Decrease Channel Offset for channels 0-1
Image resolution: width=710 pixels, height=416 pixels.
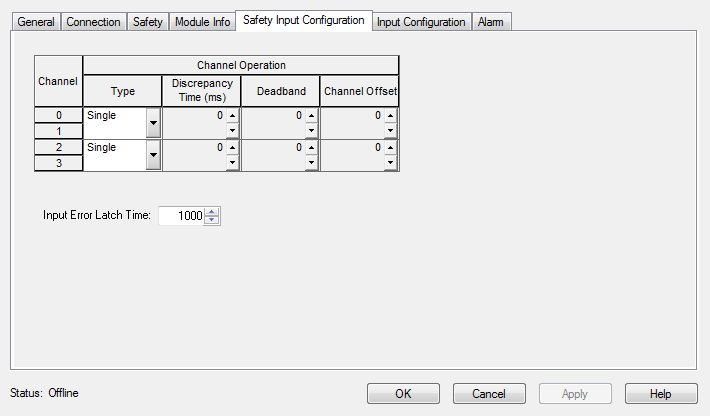pyautogui.click(x=391, y=131)
